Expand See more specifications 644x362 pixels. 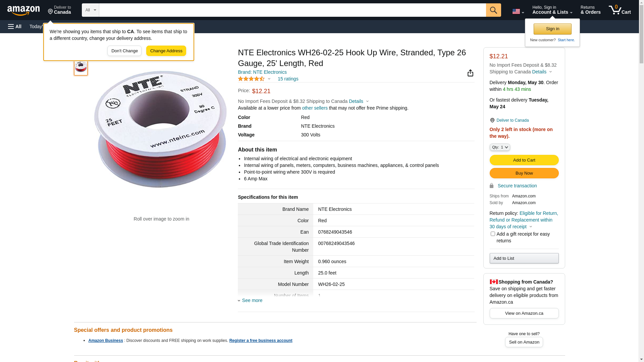tap(252, 300)
